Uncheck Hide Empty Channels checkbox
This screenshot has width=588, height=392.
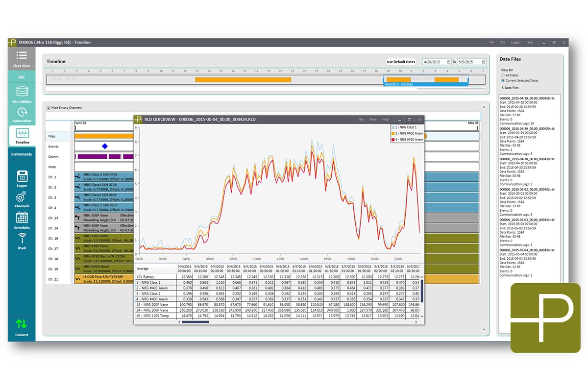click(49, 108)
